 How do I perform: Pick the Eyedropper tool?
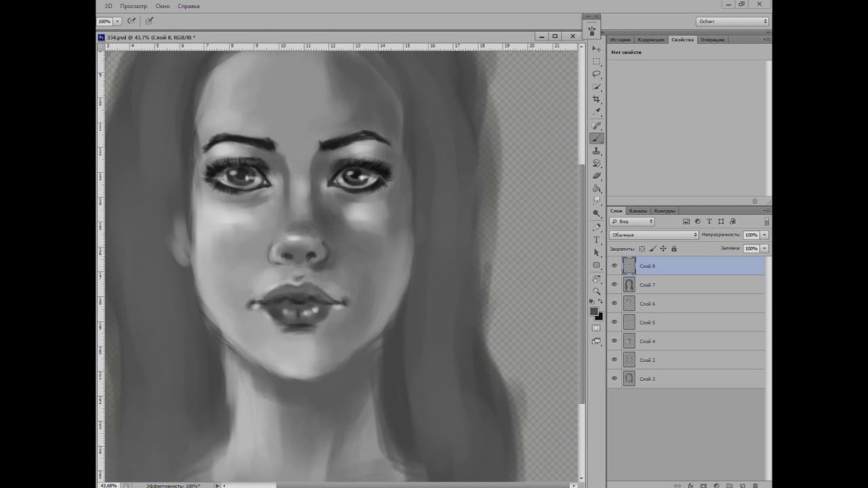coord(597,112)
